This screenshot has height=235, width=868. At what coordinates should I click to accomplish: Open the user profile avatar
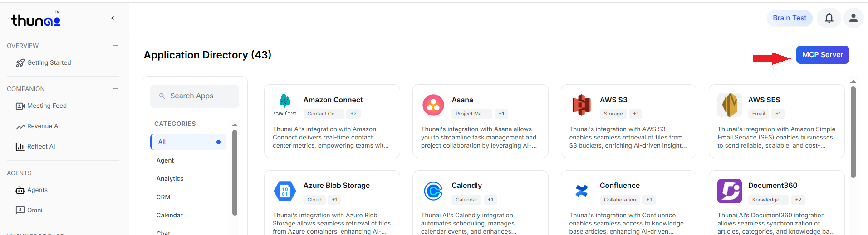tap(853, 18)
